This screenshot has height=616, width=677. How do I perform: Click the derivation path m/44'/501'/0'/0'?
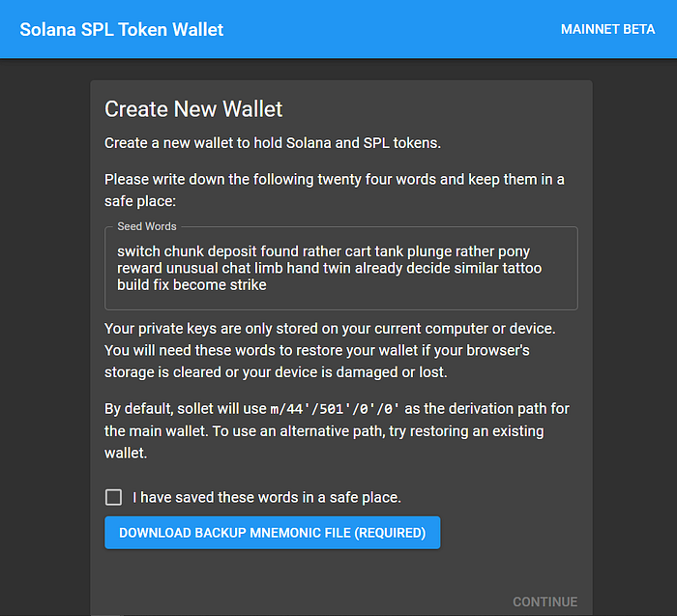[335, 409]
